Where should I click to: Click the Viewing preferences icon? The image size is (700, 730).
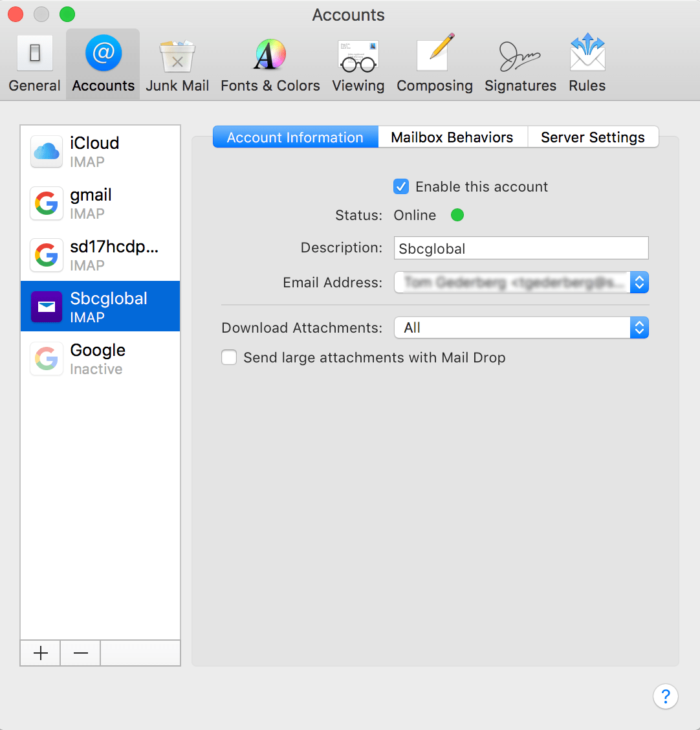[358, 63]
